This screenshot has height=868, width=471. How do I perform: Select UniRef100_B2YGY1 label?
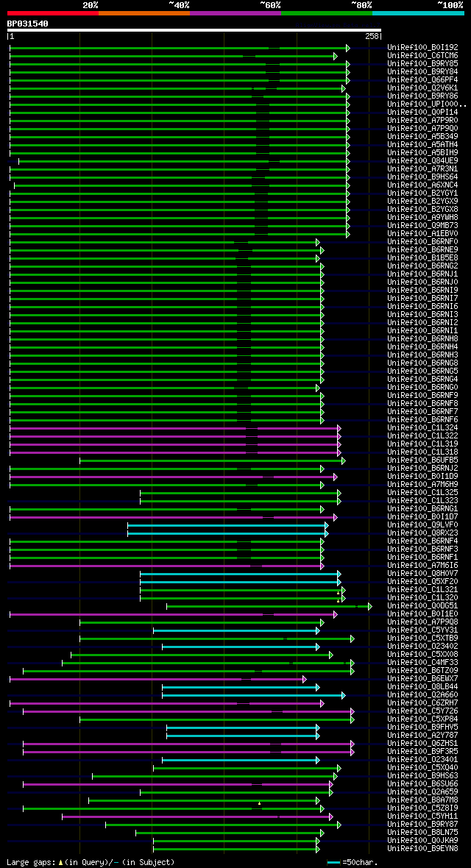(x=422, y=193)
